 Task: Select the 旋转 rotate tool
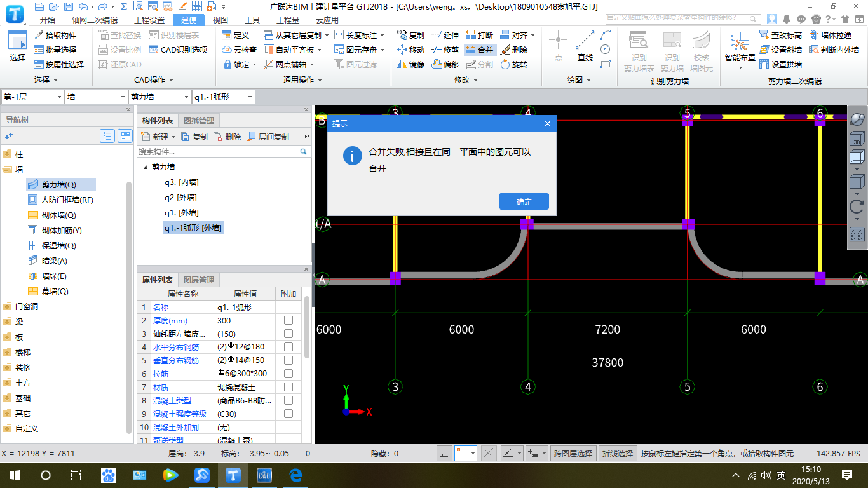[513, 64]
